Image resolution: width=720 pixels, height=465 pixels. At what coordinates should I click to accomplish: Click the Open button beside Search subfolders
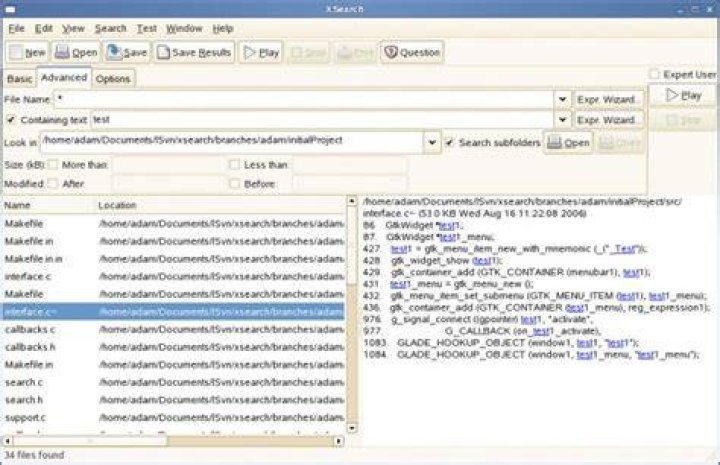(x=568, y=143)
